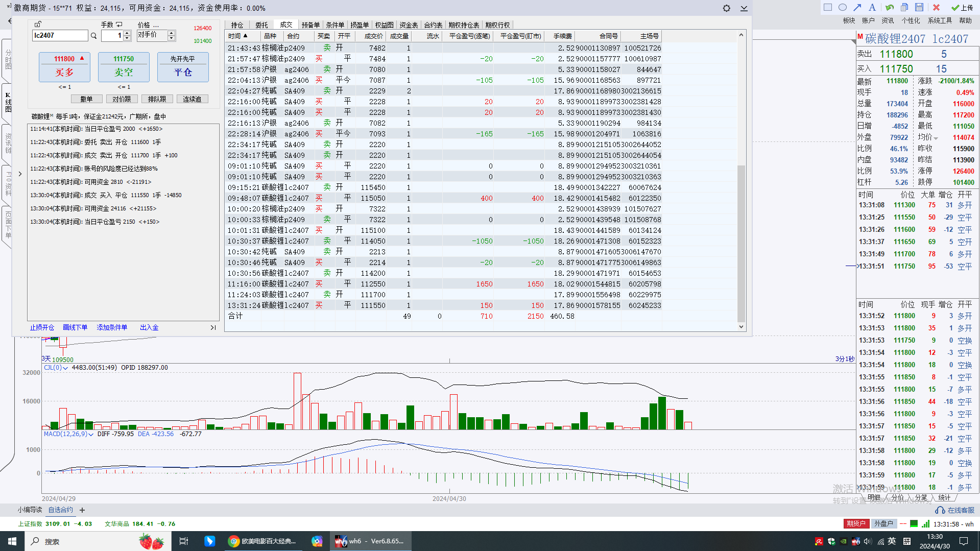Viewport: 980px width, 551px height.
Task: Click the green undo arrow icon
Action: pos(890,7)
